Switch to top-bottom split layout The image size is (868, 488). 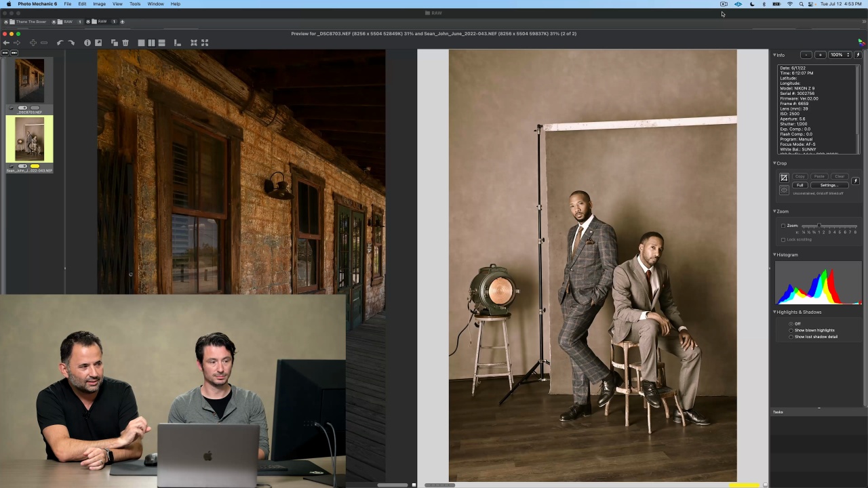point(161,43)
